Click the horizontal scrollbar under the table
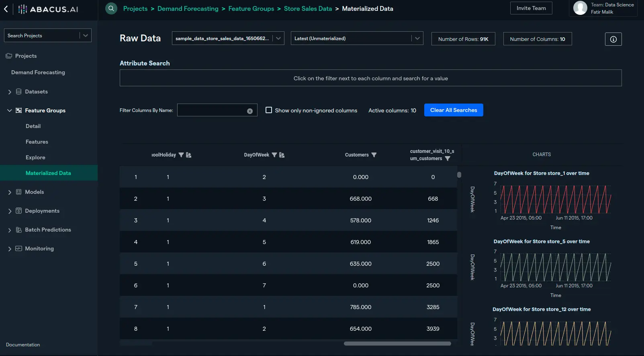This screenshot has height=356, width=644. [x=397, y=344]
